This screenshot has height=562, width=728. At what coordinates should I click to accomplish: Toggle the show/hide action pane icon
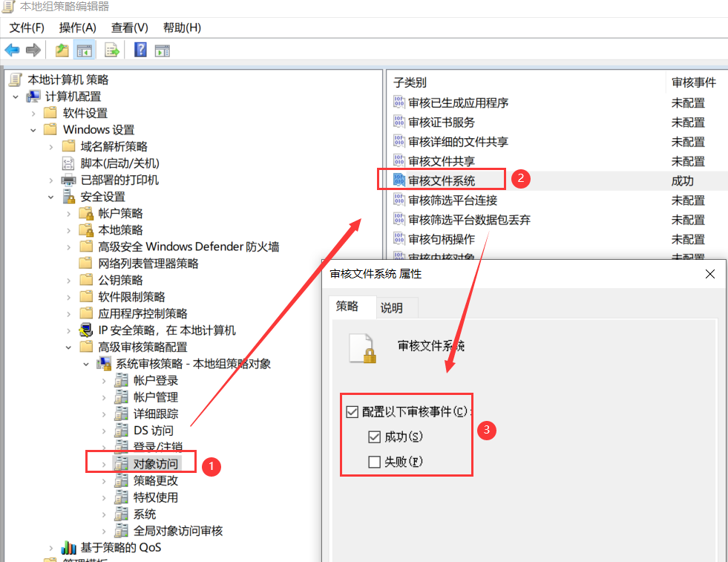(163, 50)
